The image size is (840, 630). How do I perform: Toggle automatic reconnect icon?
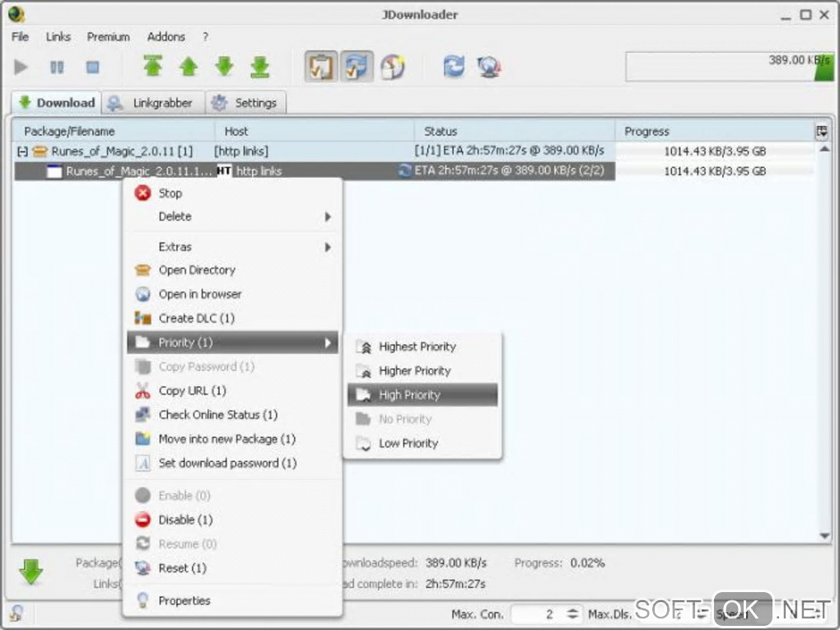point(357,67)
